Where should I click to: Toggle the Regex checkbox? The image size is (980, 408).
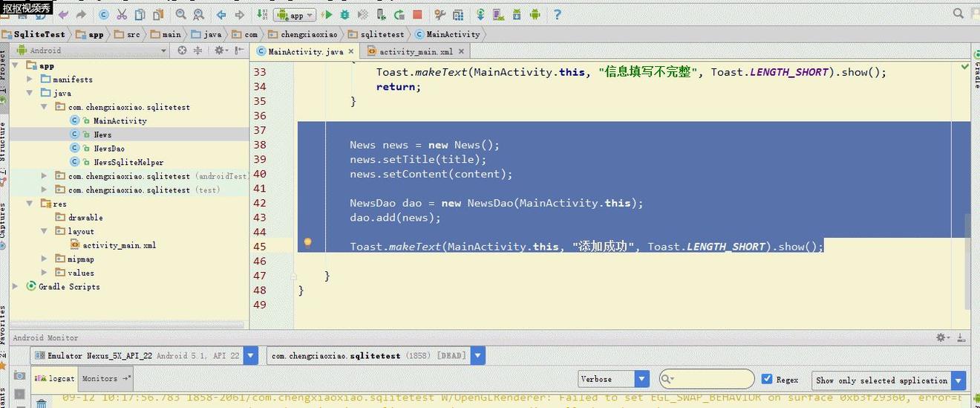[x=767, y=379]
